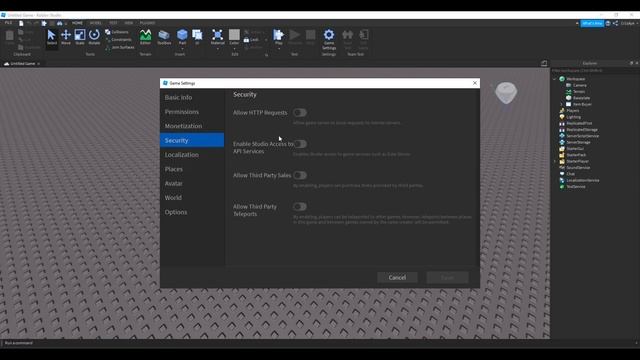
Task: Select ServerScriptService in Explorer
Action: coord(579,136)
